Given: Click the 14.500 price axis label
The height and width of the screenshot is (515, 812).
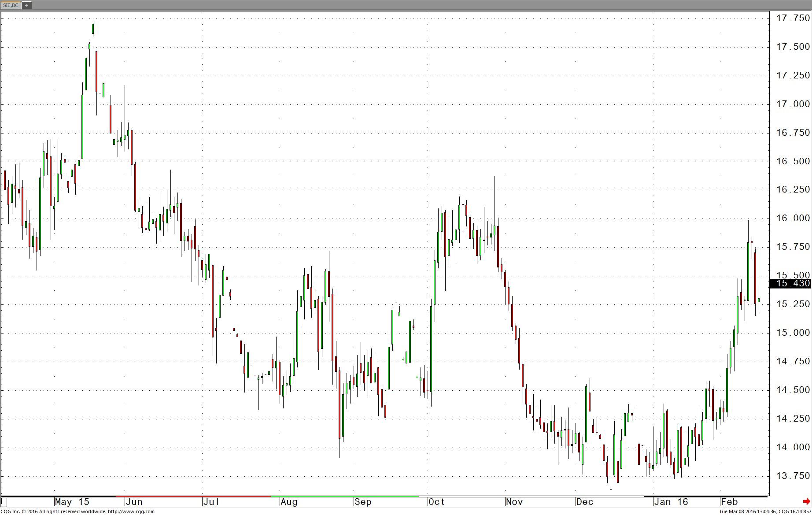Looking at the screenshot, I should (x=793, y=390).
